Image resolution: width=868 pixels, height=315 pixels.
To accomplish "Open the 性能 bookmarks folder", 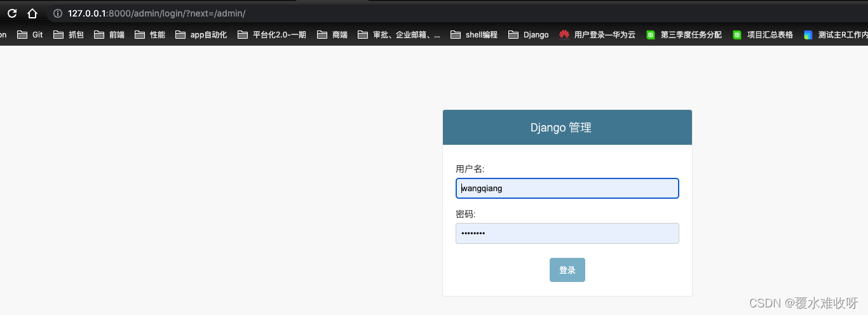I will (150, 35).
